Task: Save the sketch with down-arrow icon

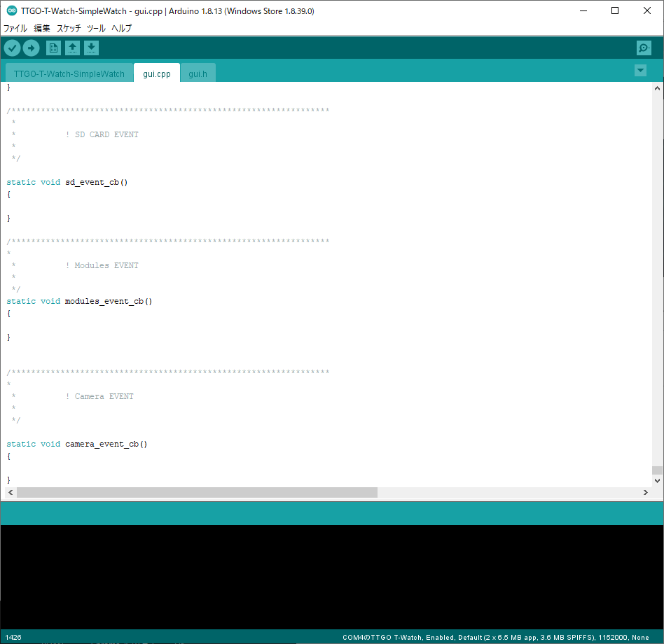Action: 91,48
